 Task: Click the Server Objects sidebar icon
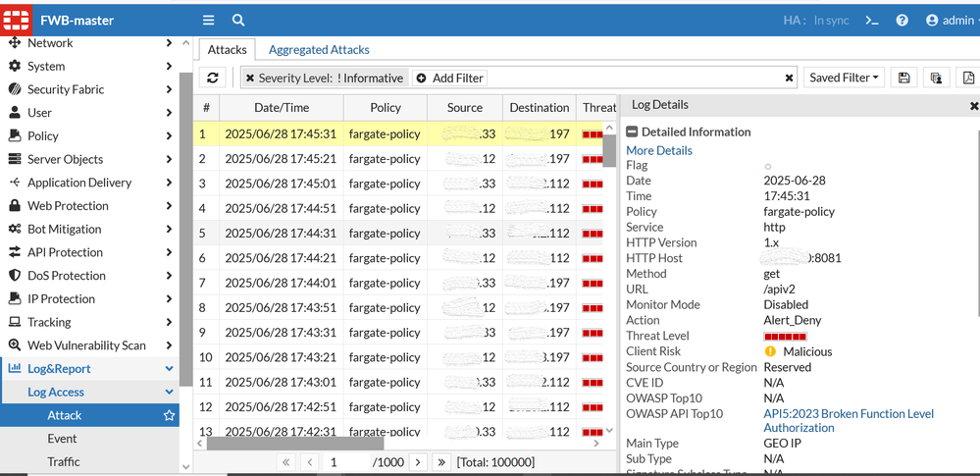tap(15, 159)
